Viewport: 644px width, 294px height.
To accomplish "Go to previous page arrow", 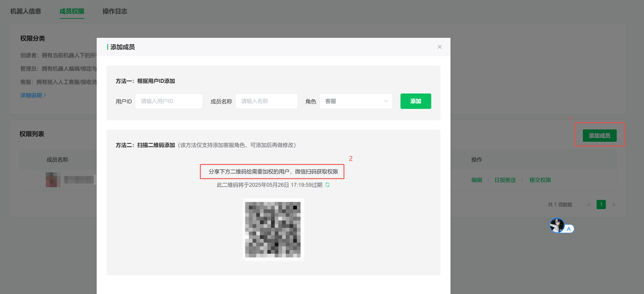I will [589, 205].
